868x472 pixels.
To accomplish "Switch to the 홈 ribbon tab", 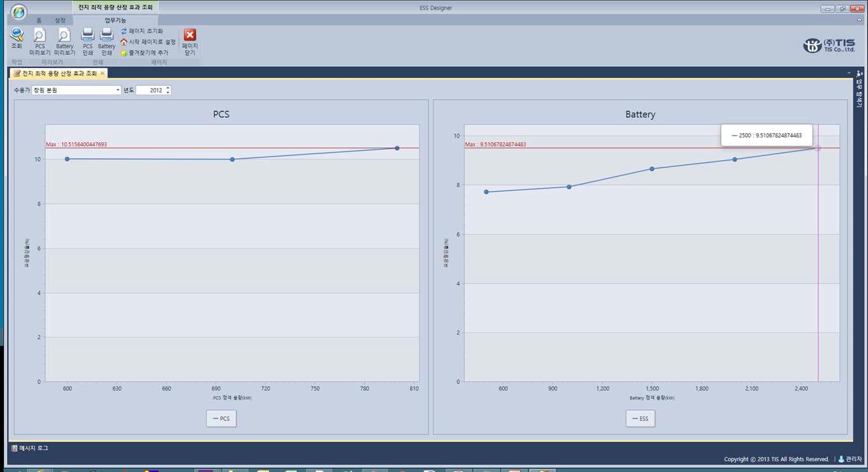I will pyautogui.click(x=39, y=20).
